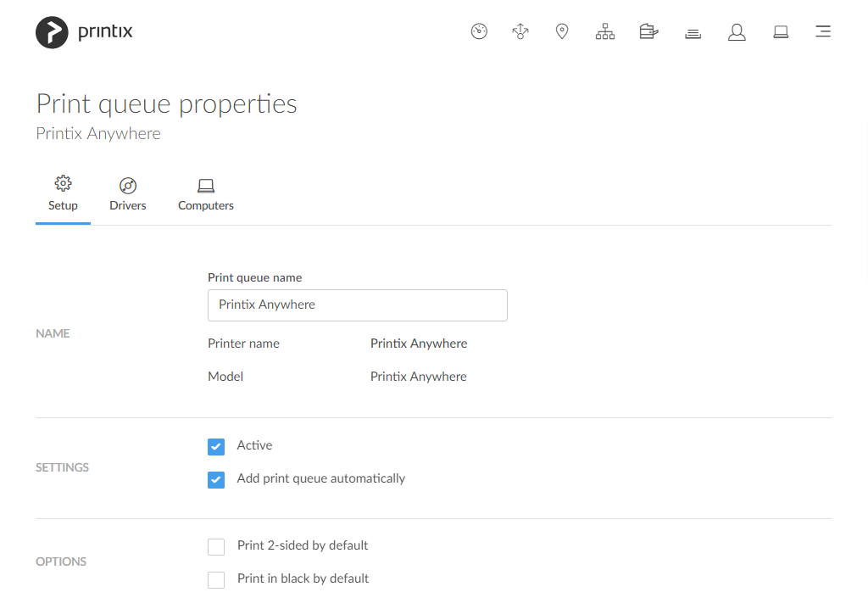Screen dimensions: 868x609
Task: Open the Printers icon
Action: [648, 31]
